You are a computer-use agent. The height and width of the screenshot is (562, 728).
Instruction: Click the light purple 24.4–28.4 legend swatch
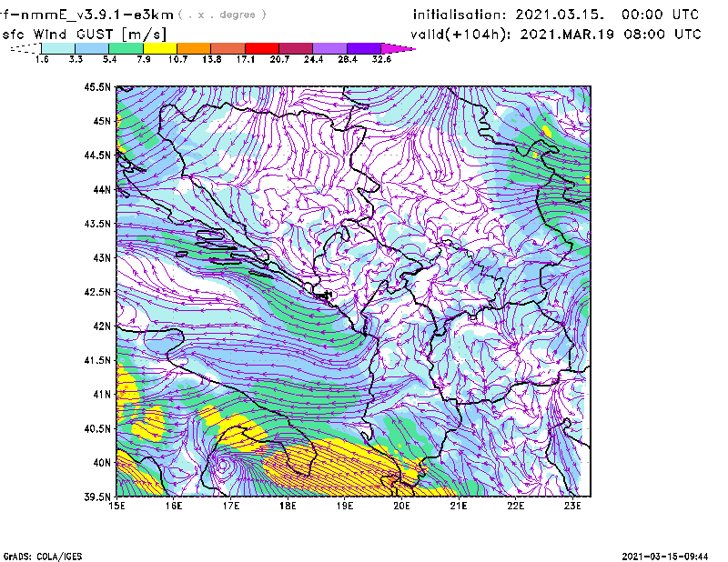(330, 48)
